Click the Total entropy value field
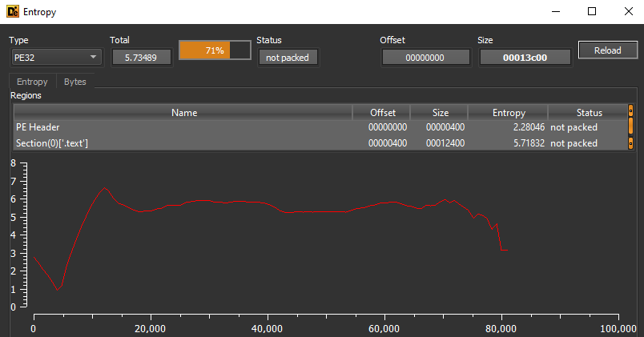 141,57
